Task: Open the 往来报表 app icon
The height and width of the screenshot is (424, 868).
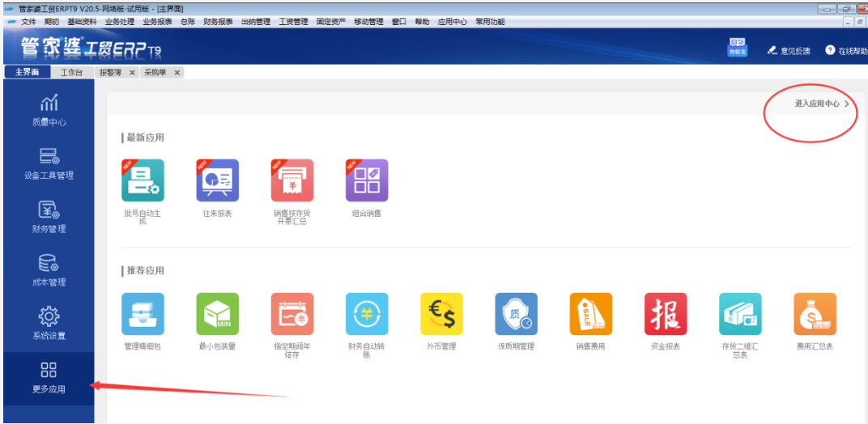Action: (x=218, y=180)
